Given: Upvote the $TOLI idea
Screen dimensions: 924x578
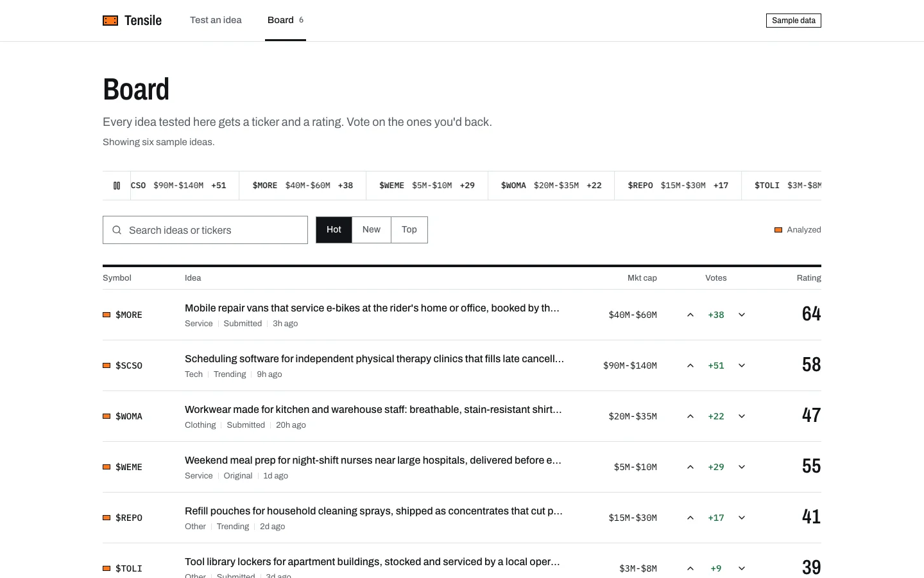Looking at the screenshot, I should click(x=690, y=568).
